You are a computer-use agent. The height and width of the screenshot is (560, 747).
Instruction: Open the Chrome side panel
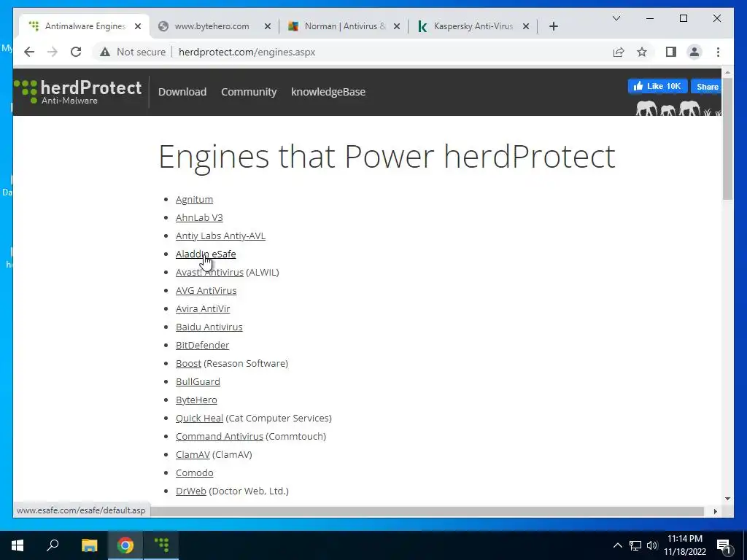click(x=671, y=52)
